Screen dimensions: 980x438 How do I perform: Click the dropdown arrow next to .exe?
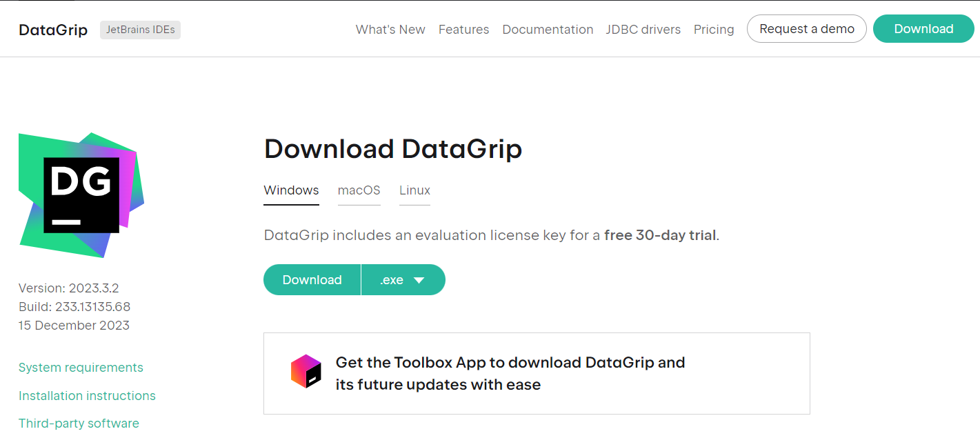(x=419, y=280)
